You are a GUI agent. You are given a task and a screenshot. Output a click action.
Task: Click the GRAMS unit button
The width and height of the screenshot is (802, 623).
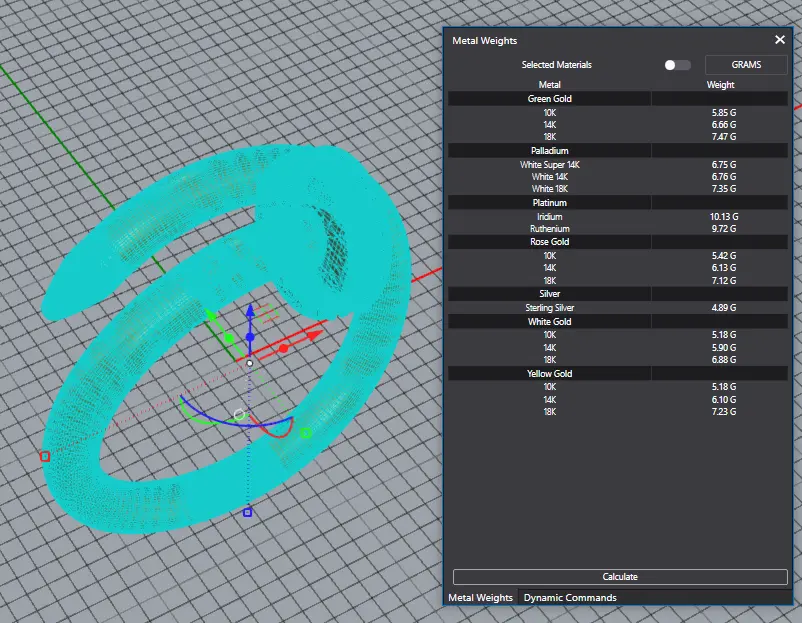[746, 65]
